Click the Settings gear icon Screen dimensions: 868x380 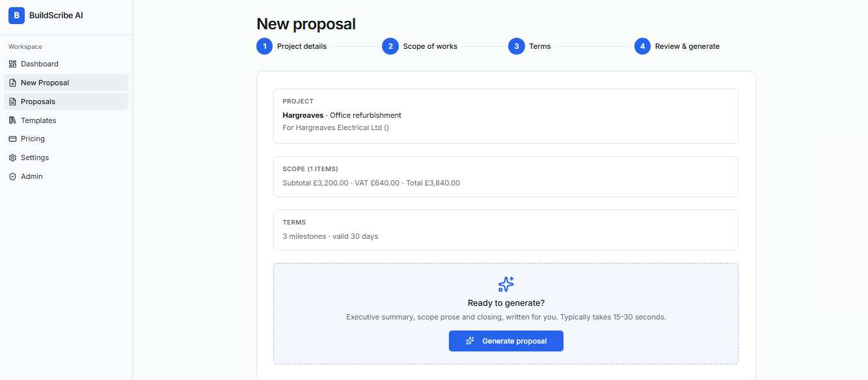coord(12,157)
